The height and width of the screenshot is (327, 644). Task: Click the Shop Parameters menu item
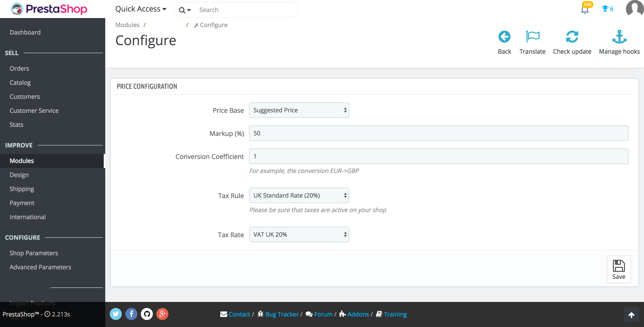coord(33,253)
